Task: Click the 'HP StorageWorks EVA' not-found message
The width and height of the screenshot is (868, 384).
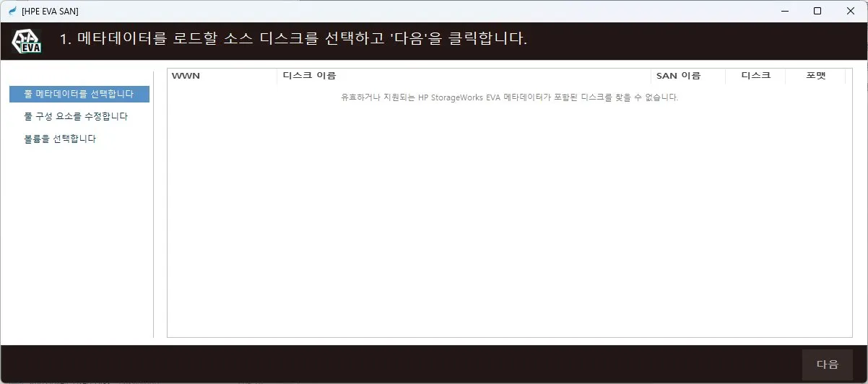Action: tap(509, 97)
